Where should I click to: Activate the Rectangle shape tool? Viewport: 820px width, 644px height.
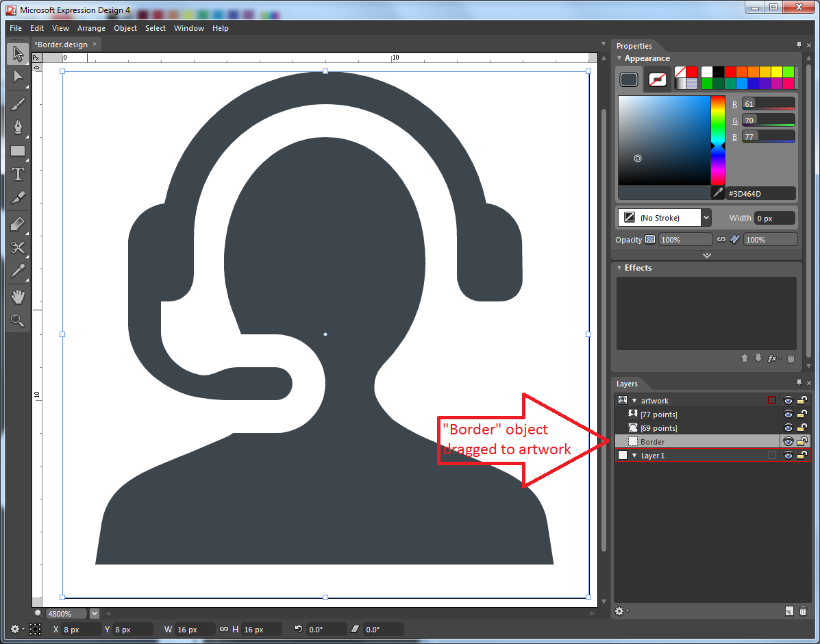(18, 151)
